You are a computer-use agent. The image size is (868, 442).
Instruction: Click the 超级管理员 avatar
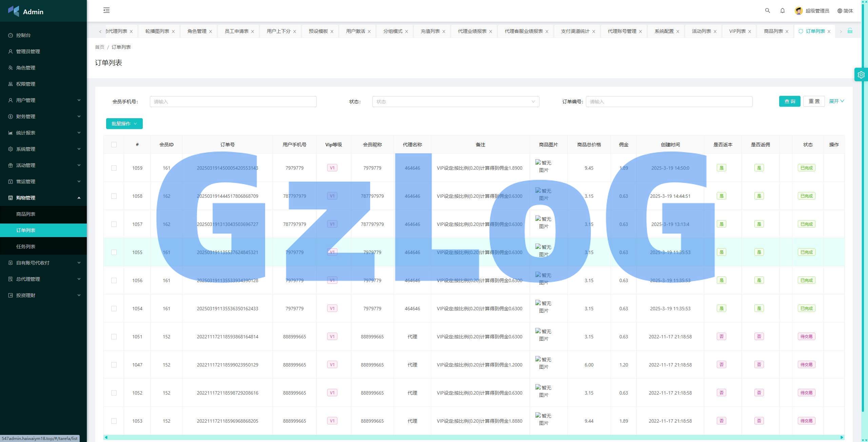pyautogui.click(x=798, y=11)
